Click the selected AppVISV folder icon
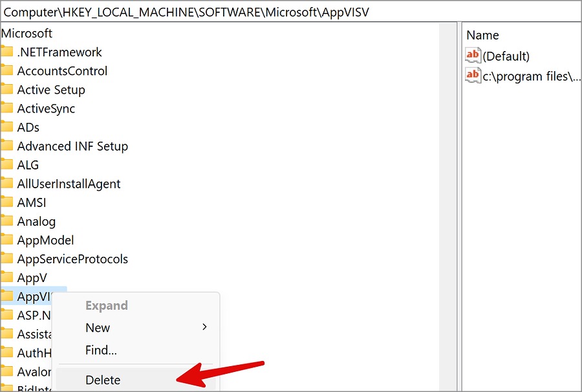582x392 pixels. point(6,296)
